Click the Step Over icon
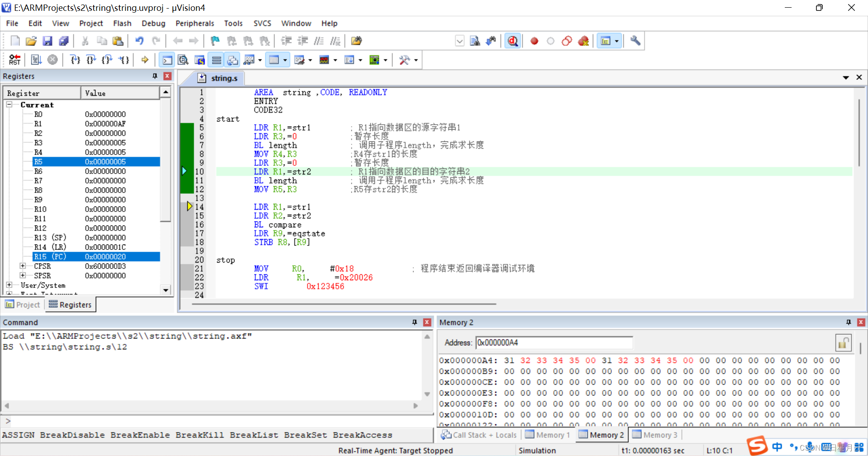868x456 pixels. coord(91,60)
